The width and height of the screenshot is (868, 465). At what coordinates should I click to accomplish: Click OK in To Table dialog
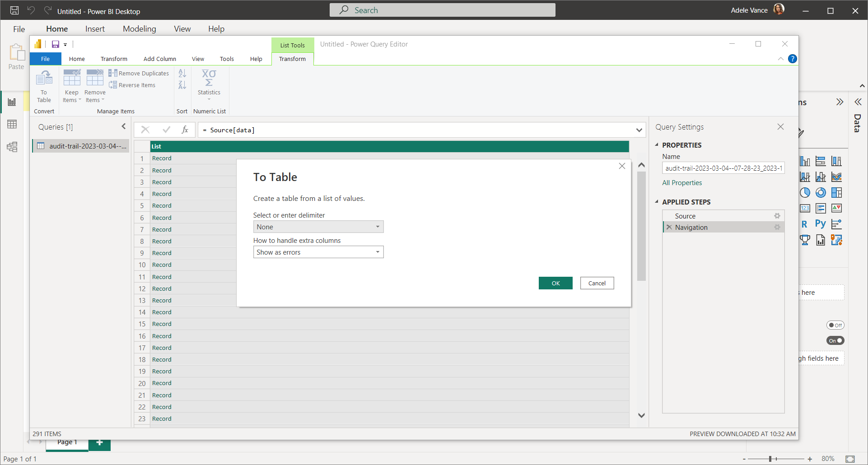(555, 284)
